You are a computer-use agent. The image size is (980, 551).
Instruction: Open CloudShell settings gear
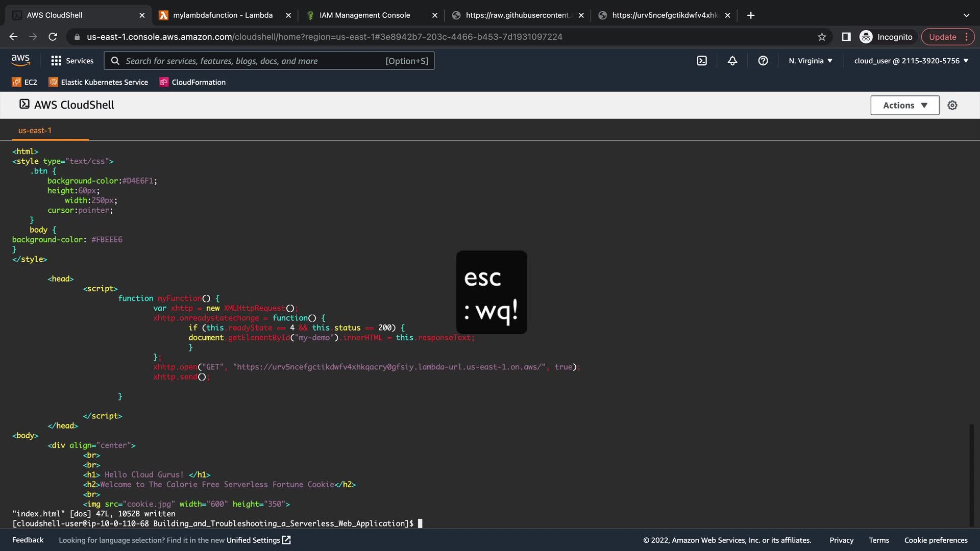[952, 105]
